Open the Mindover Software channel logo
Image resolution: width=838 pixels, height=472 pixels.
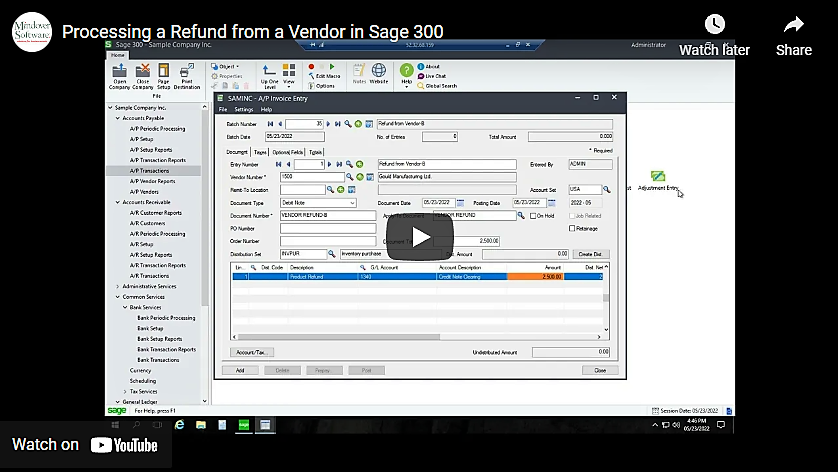click(x=32, y=32)
